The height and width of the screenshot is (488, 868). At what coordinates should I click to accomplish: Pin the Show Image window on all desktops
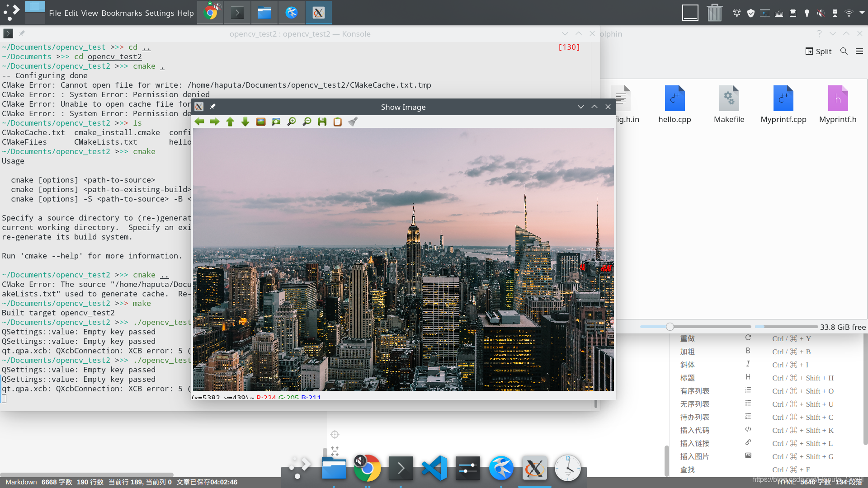(x=212, y=107)
